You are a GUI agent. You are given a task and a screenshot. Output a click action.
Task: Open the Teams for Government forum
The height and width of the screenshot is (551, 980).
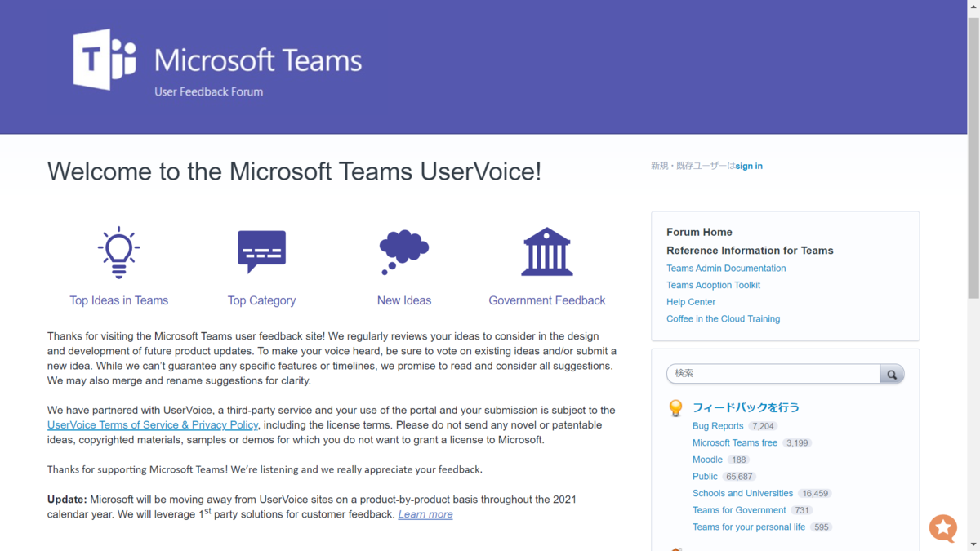(739, 510)
